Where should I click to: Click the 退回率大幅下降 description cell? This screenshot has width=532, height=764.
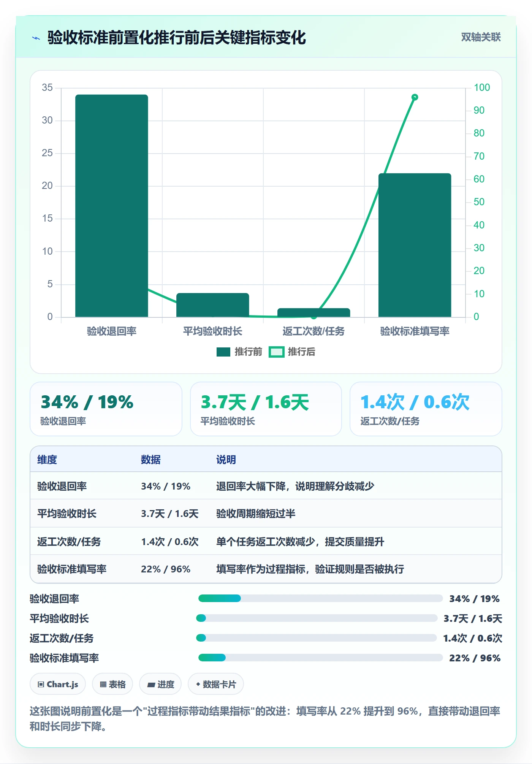point(295,486)
